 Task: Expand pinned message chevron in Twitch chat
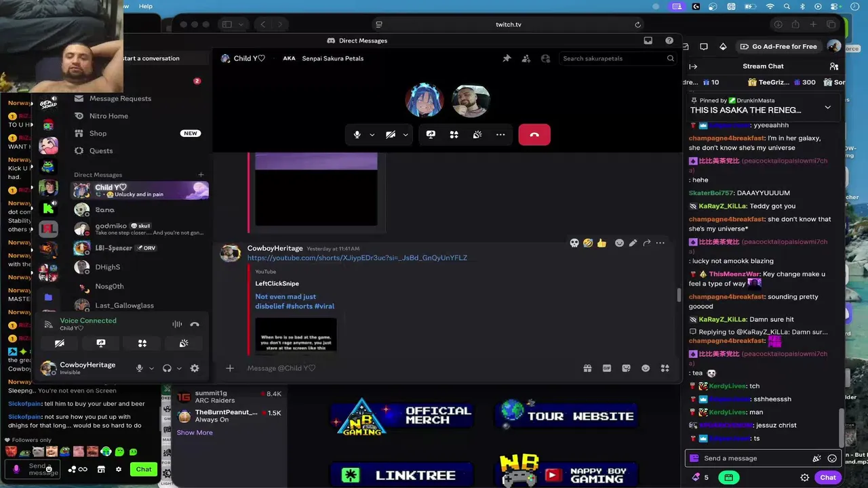pyautogui.click(x=827, y=107)
